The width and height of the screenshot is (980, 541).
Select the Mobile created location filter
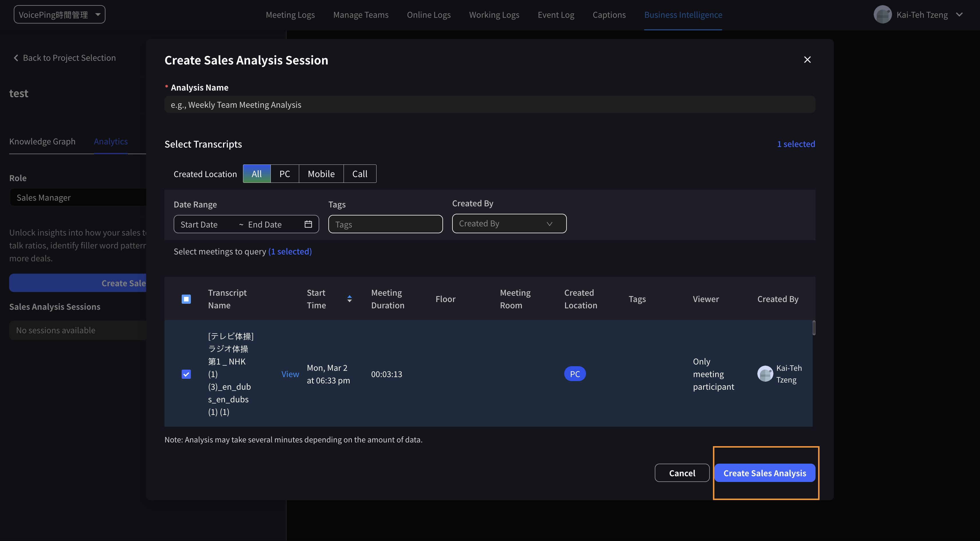(321, 174)
